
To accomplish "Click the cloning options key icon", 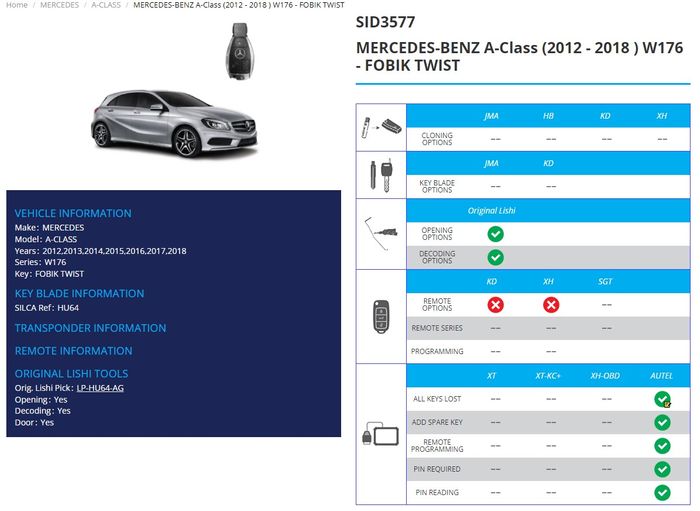I will click(x=381, y=128).
